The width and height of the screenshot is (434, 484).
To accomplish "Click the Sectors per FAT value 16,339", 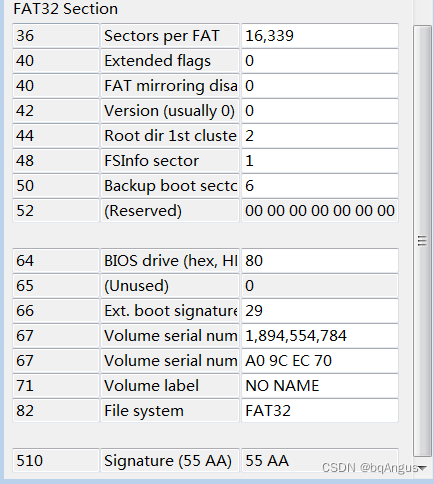I will pyautogui.click(x=320, y=36).
